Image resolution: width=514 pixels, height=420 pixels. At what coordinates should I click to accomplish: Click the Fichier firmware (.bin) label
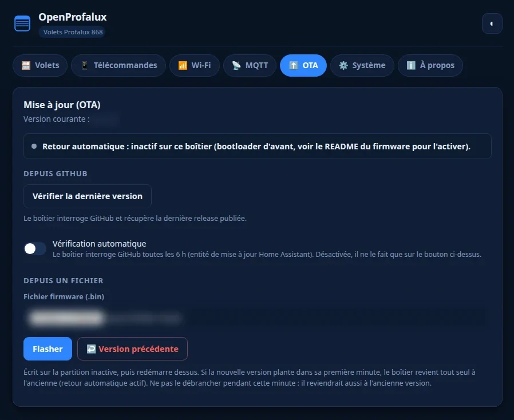click(64, 296)
